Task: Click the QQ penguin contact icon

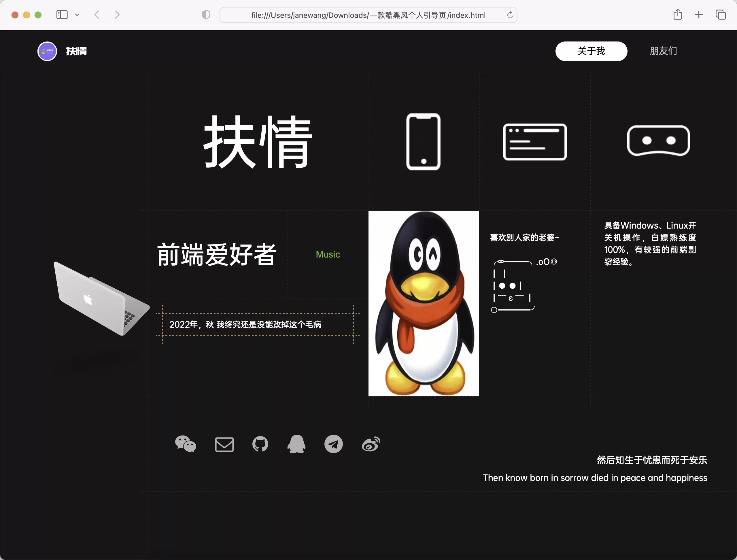Action: pos(296,444)
